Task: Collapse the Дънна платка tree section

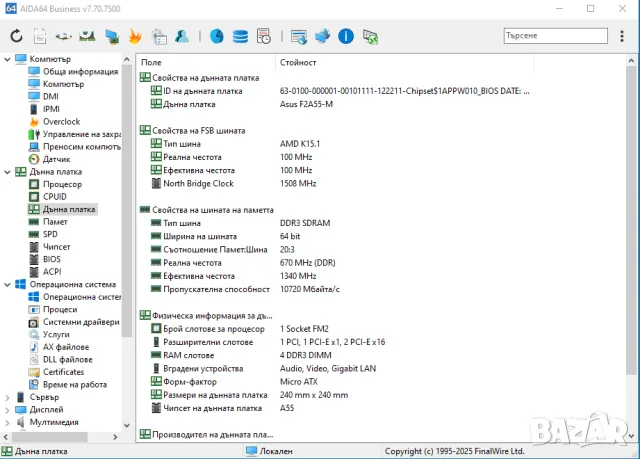Action: [7, 172]
